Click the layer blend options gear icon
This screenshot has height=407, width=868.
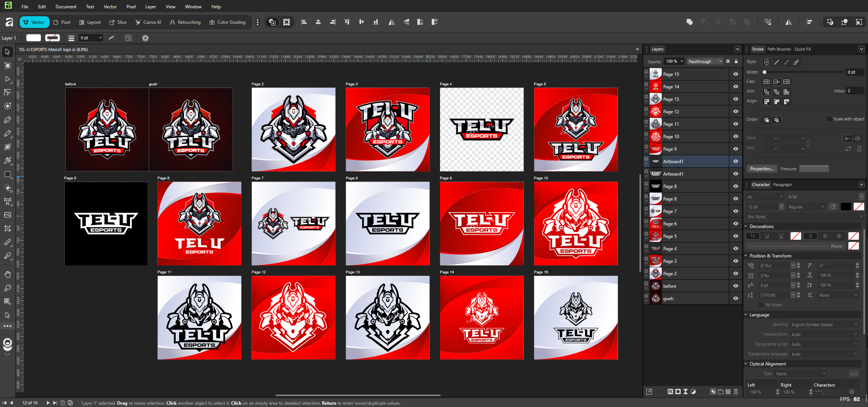point(728,61)
